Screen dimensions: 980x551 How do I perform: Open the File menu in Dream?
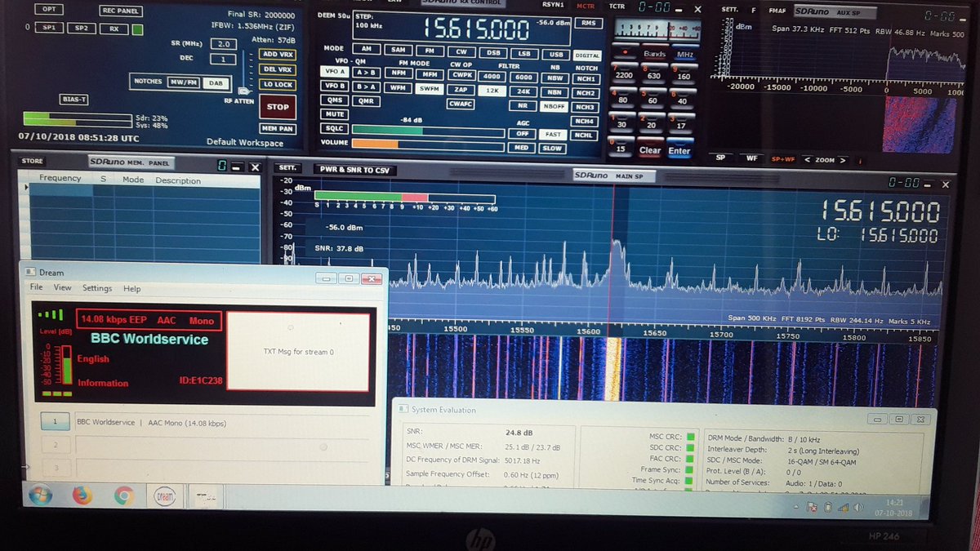tap(37, 288)
